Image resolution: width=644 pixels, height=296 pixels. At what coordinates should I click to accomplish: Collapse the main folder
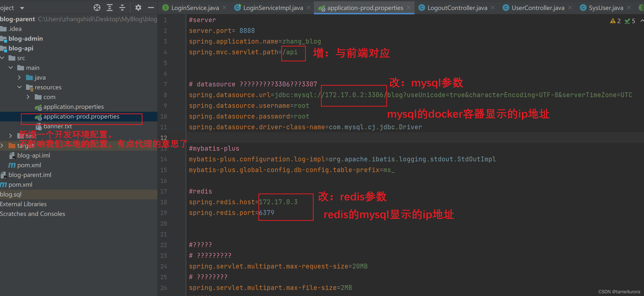coord(11,68)
